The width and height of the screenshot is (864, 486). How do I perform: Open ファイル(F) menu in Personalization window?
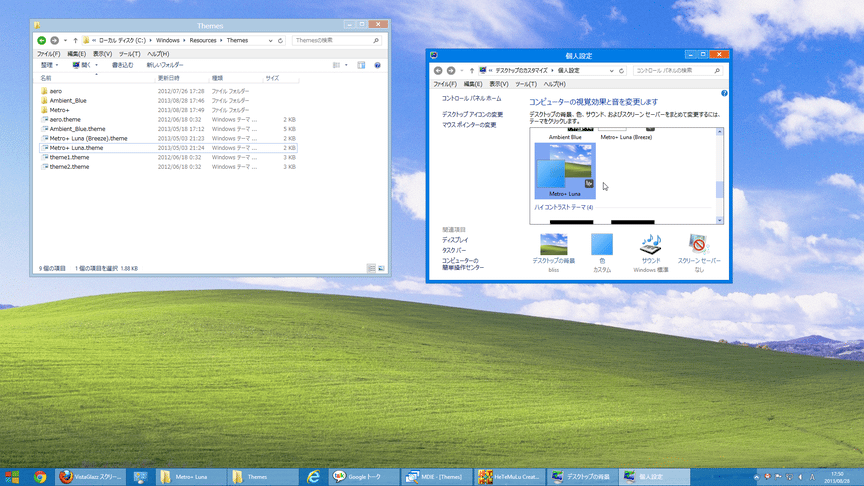click(x=445, y=84)
